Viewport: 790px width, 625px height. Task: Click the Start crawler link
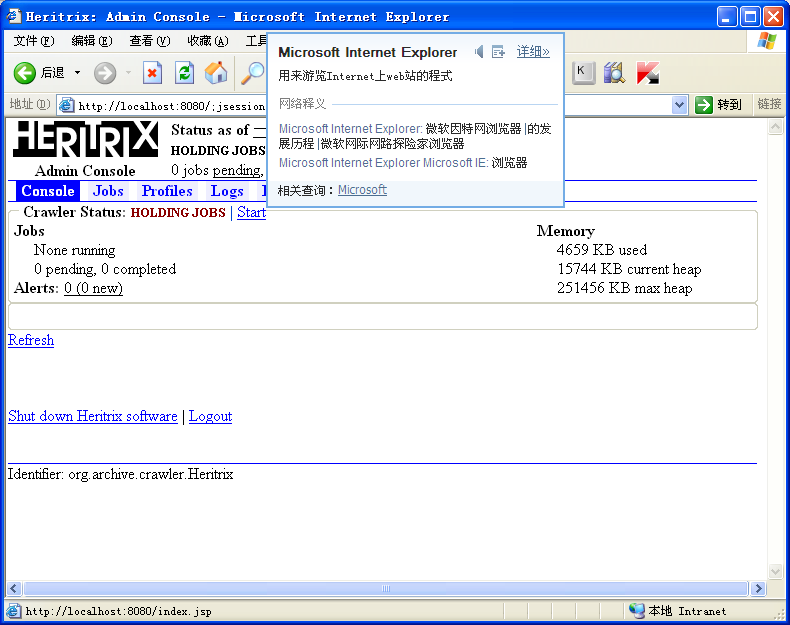point(251,213)
